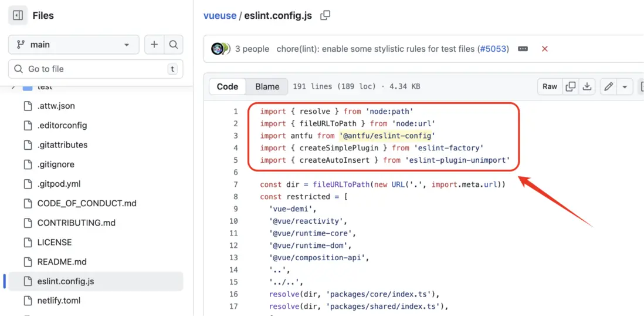Click '@vue/composition-api' on line 13
The width and height of the screenshot is (644, 316).
point(318,258)
